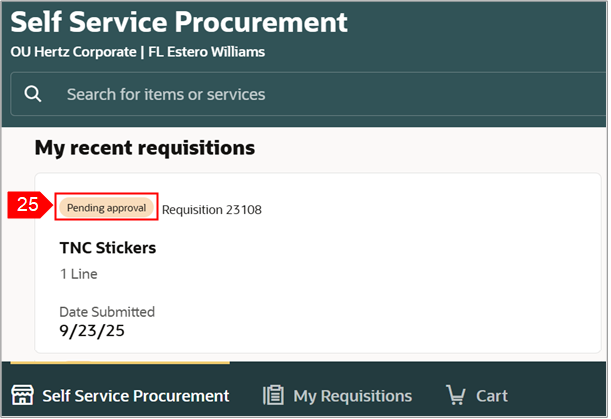The image size is (611, 419).
Task: Click the FL Estero Williams text
Action: (209, 52)
